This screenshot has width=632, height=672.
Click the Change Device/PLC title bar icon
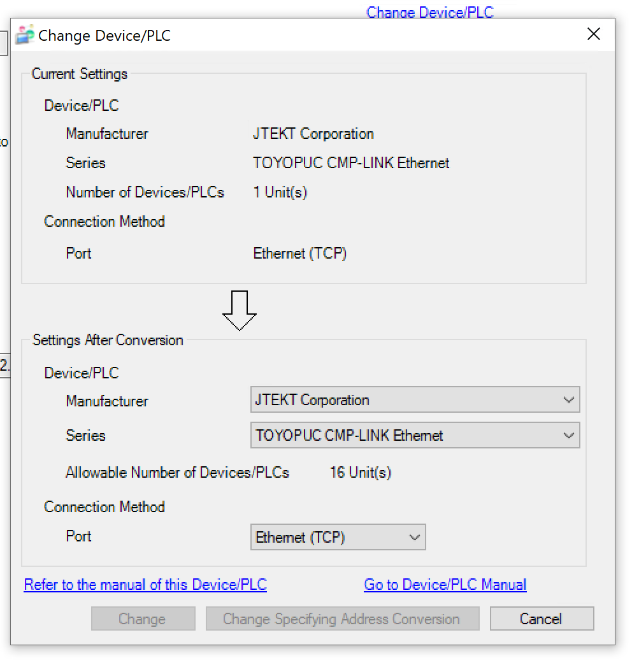tap(24, 35)
